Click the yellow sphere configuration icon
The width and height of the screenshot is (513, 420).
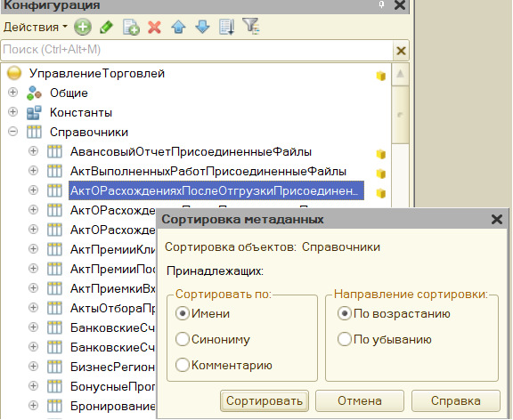point(14,73)
